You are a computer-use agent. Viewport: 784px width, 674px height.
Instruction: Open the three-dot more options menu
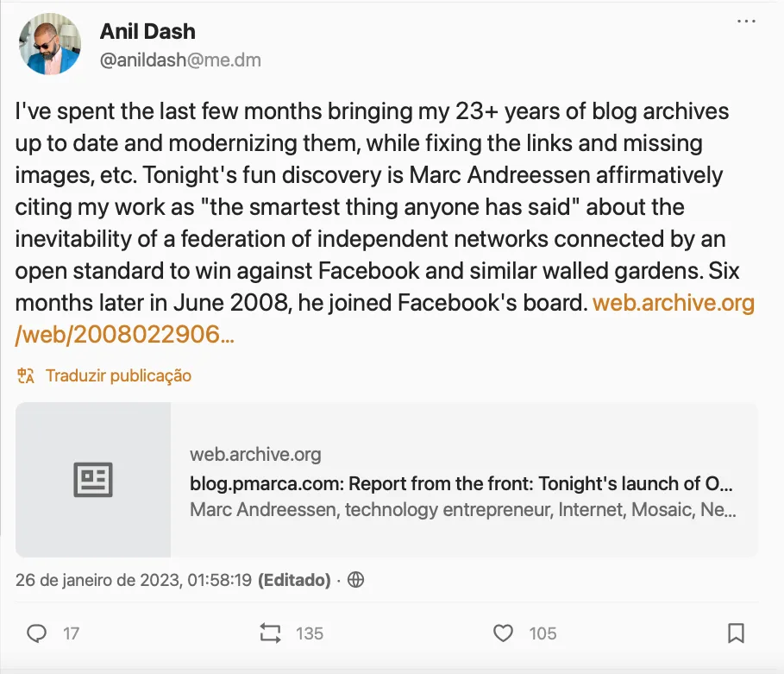(x=746, y=22)
